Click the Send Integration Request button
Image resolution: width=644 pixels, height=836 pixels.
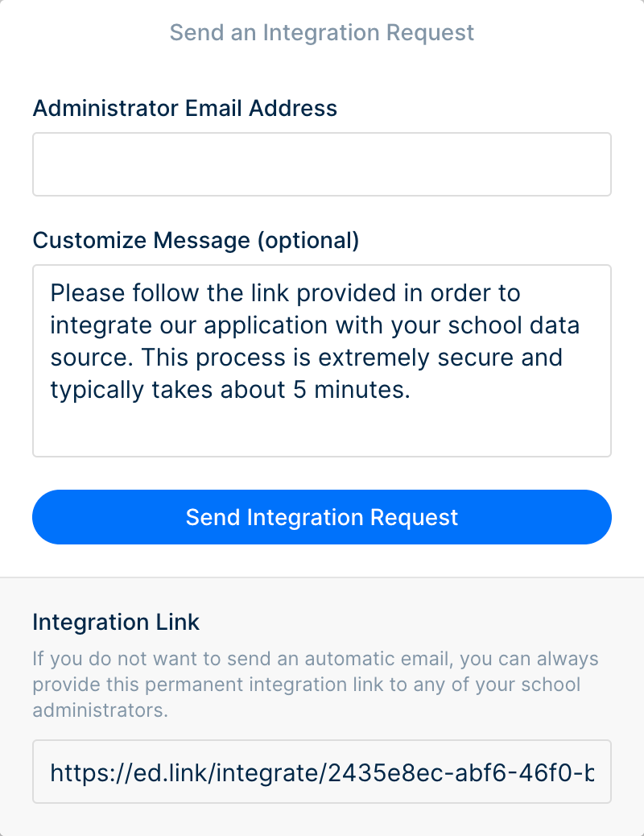point(322,517)
